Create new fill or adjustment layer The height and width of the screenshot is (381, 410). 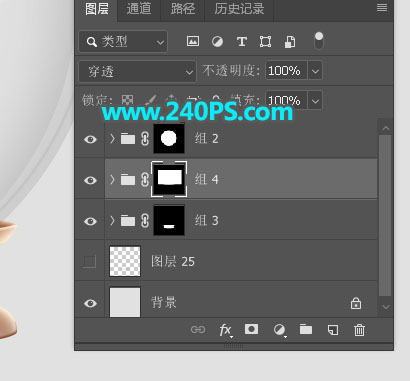(x=279, y=330)
